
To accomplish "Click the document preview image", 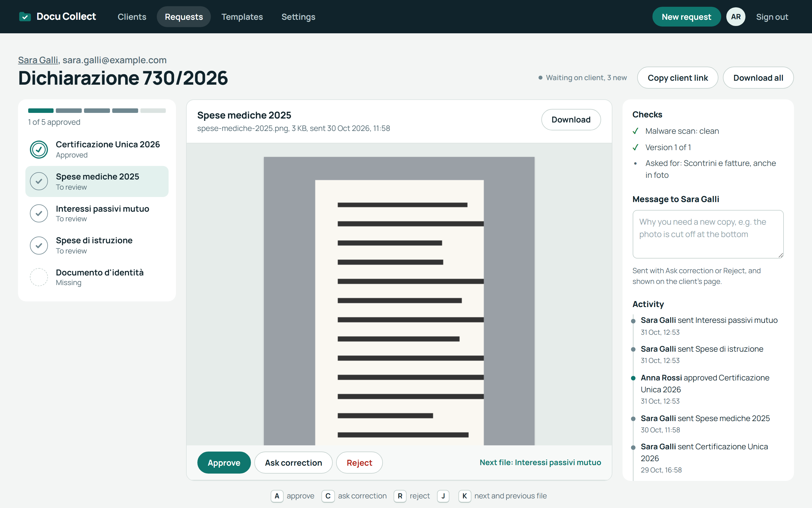I will [399, 301].
